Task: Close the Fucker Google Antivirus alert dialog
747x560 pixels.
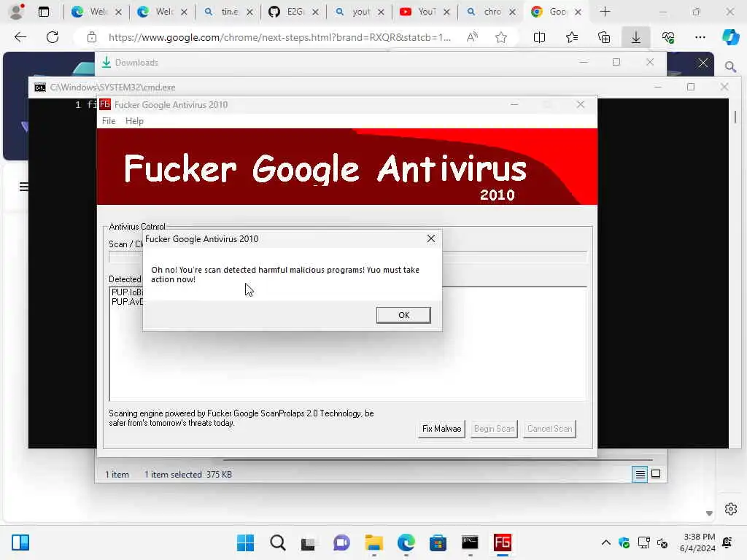Action: [x=430, y=238]
